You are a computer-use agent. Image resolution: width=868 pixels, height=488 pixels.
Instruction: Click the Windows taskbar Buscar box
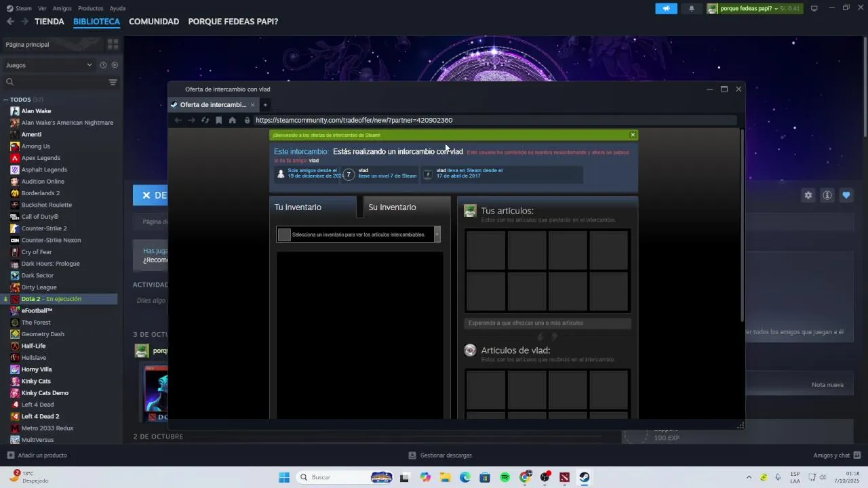coord(345,477)
